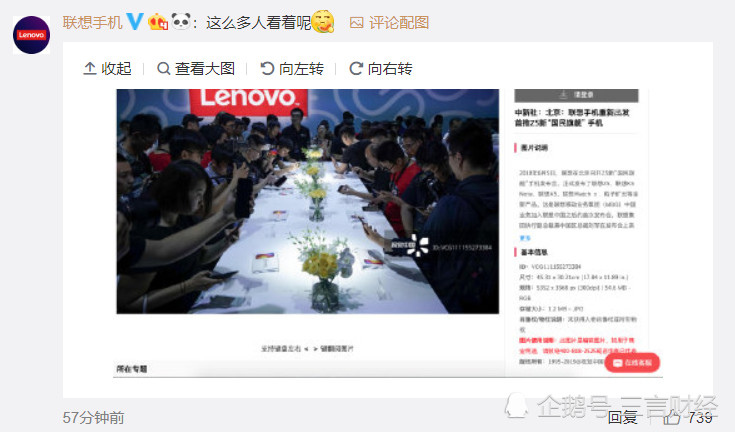This screenshot has height=432, width=735.
Task: Like the comment with the thumbs-up icon
Action: coord(672,417)
